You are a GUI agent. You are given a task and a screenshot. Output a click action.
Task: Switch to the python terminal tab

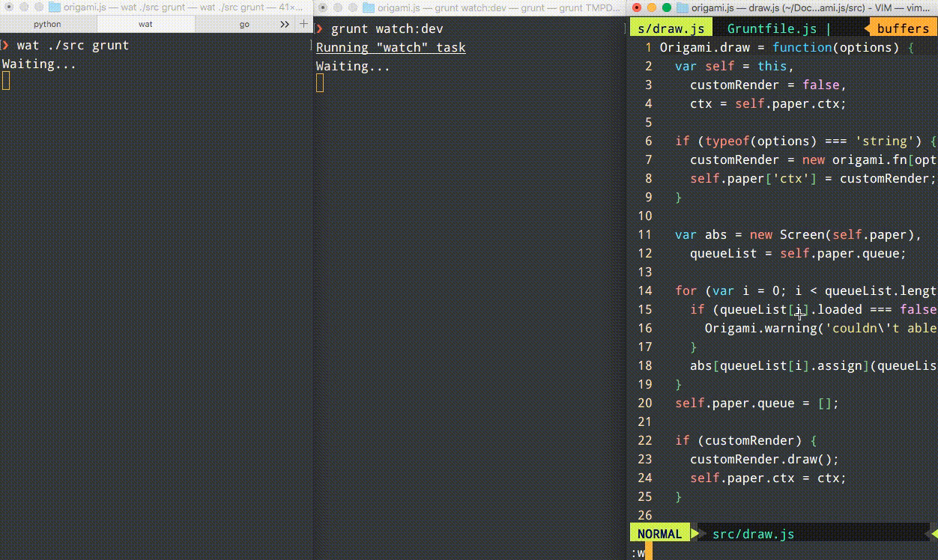click(48, 24)
